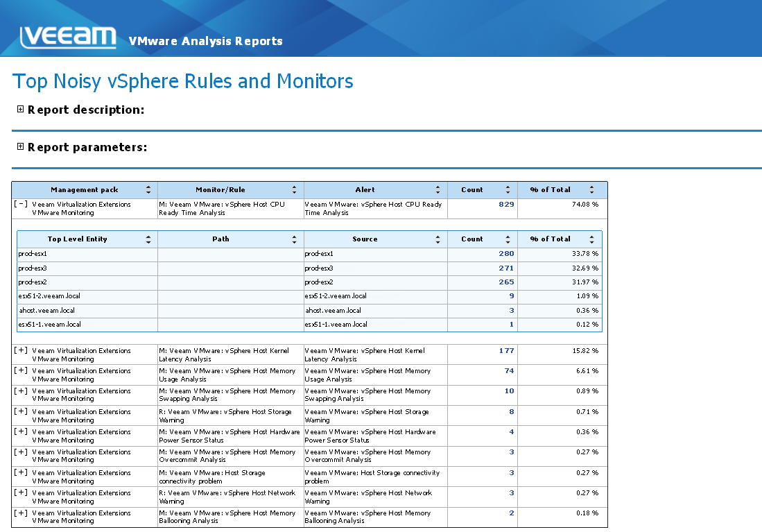Expand the Memory Usage Analysis row
The image size is (762, 532).
click(21, 370)
